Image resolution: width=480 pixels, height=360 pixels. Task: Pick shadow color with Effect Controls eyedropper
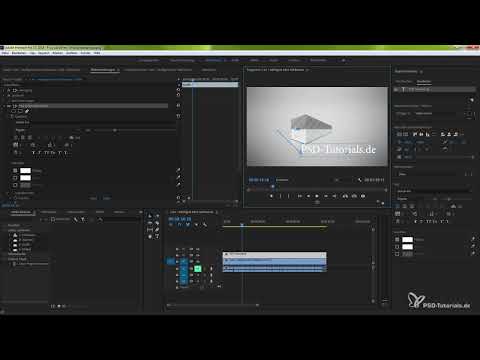(178, 185)
